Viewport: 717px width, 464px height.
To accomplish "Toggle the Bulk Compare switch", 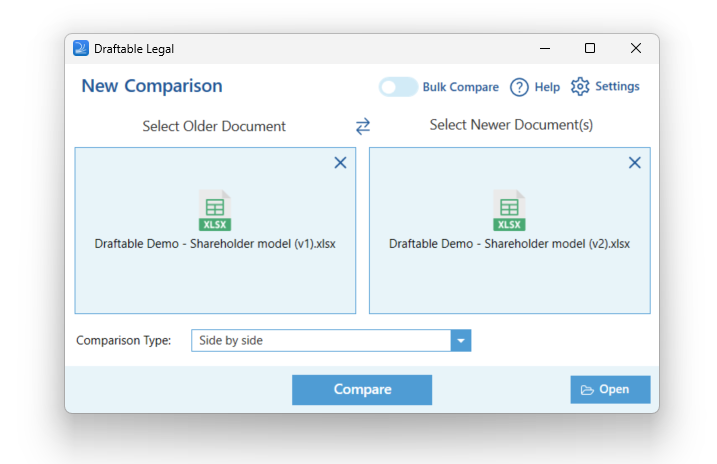I will coord(398,87).
